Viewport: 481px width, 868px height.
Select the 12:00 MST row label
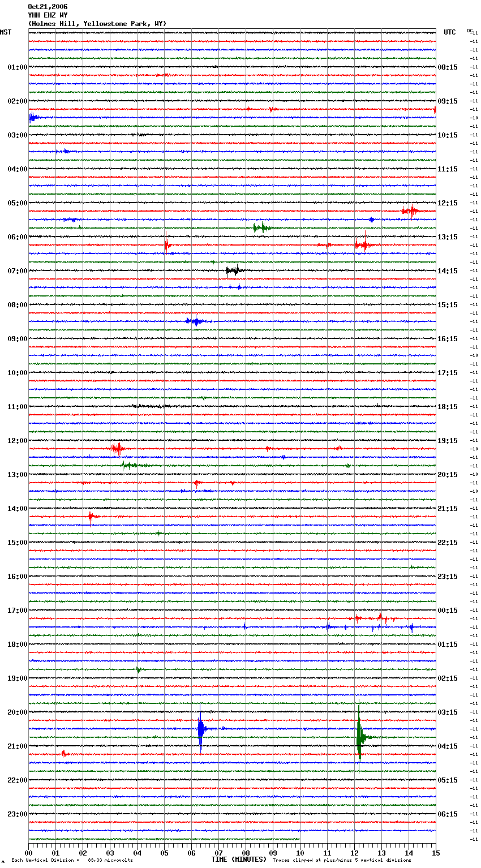point(18,441)
